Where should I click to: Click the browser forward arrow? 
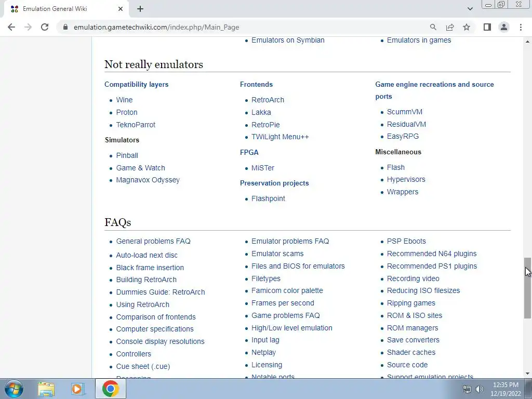(28, 27)
